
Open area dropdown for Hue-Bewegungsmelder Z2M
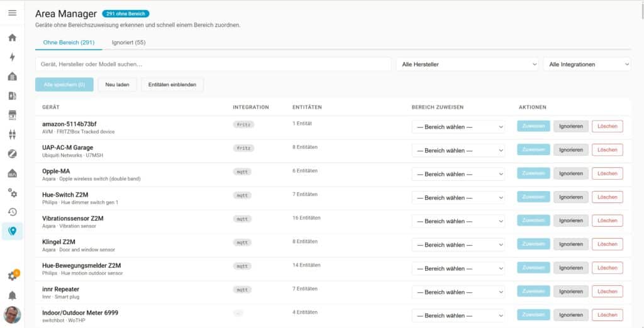pos(458,268)
